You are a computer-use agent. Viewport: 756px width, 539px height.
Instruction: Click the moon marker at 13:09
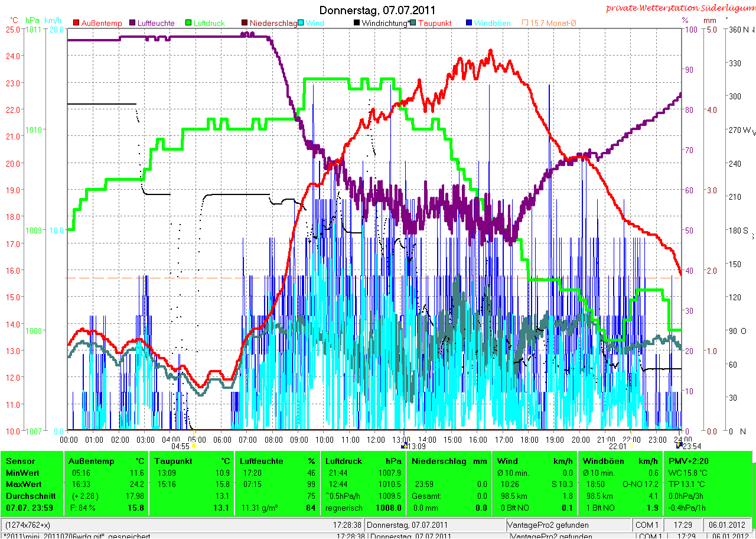pyautogui.click(x=403, y=446)
